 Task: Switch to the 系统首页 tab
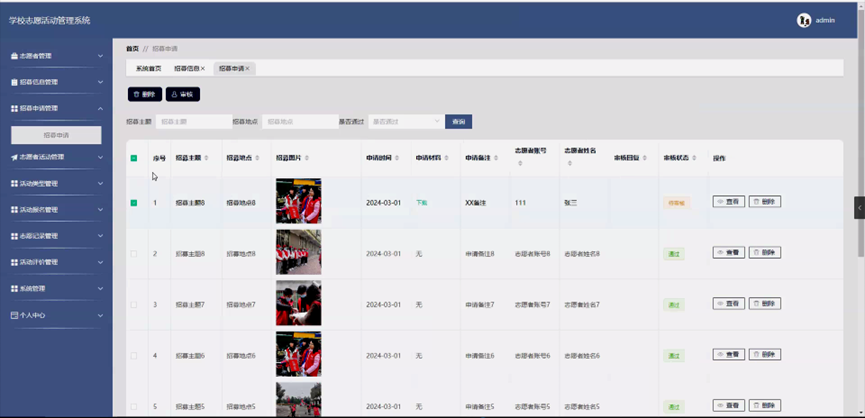click(148, 69)
